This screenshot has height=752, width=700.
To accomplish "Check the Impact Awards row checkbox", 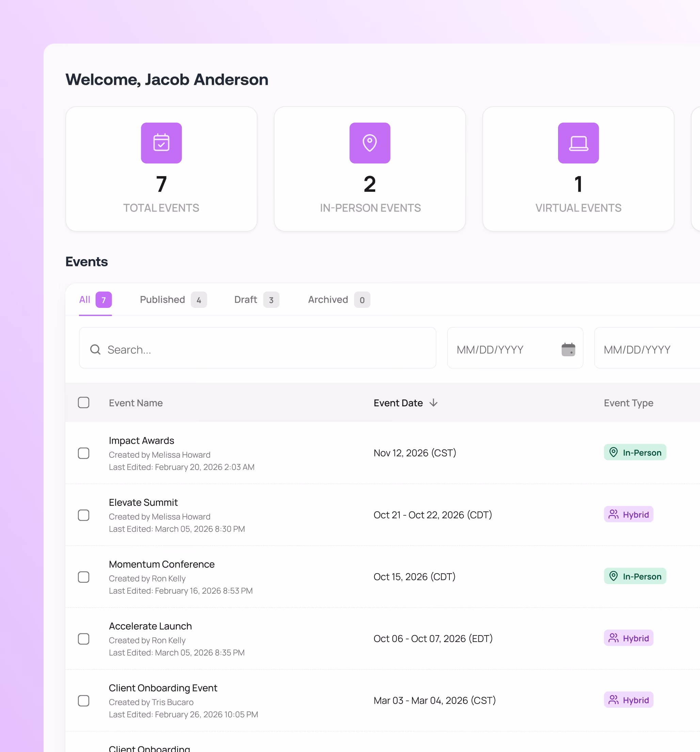I will click(x=83, y=453).
